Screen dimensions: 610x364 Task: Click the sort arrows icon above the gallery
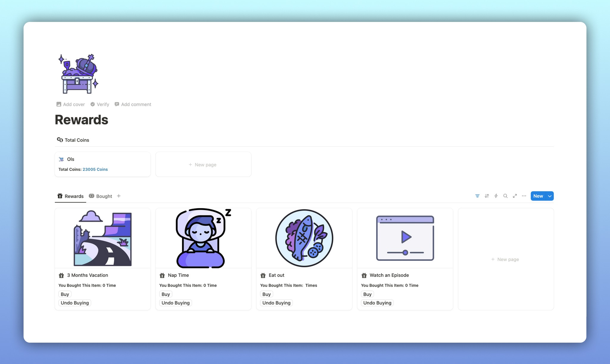pyautogui.click(x=487, y=196)
